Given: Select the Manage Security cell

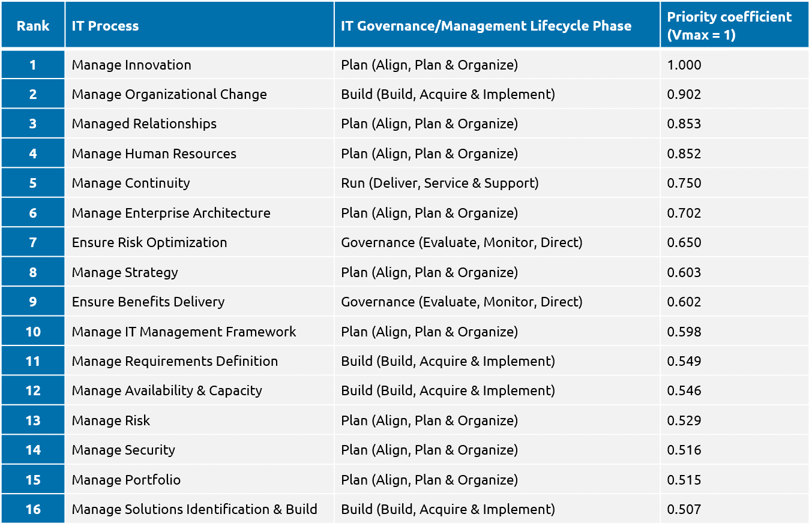Looking at the screenshot, I should tap(123, 450).
